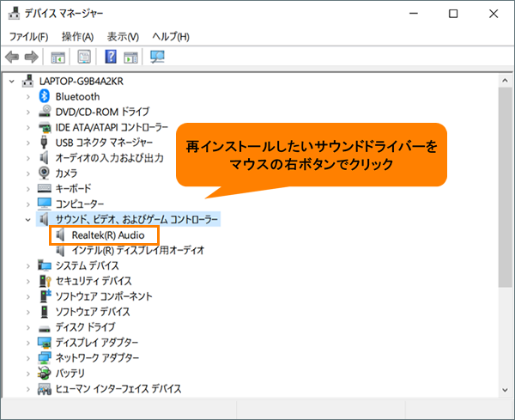The image size is (515, 420).
Task: Select the オーディオの入力および出力 label
Action: point(110,158)
